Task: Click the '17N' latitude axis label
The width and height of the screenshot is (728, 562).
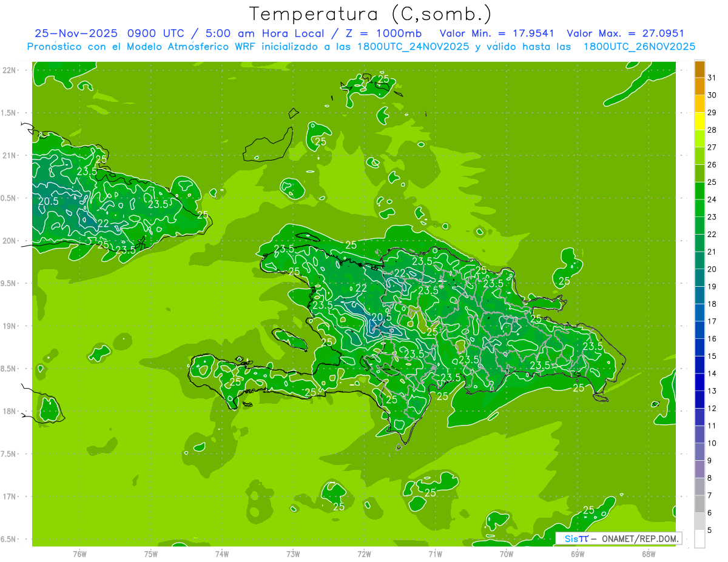Action: point(10,497)
